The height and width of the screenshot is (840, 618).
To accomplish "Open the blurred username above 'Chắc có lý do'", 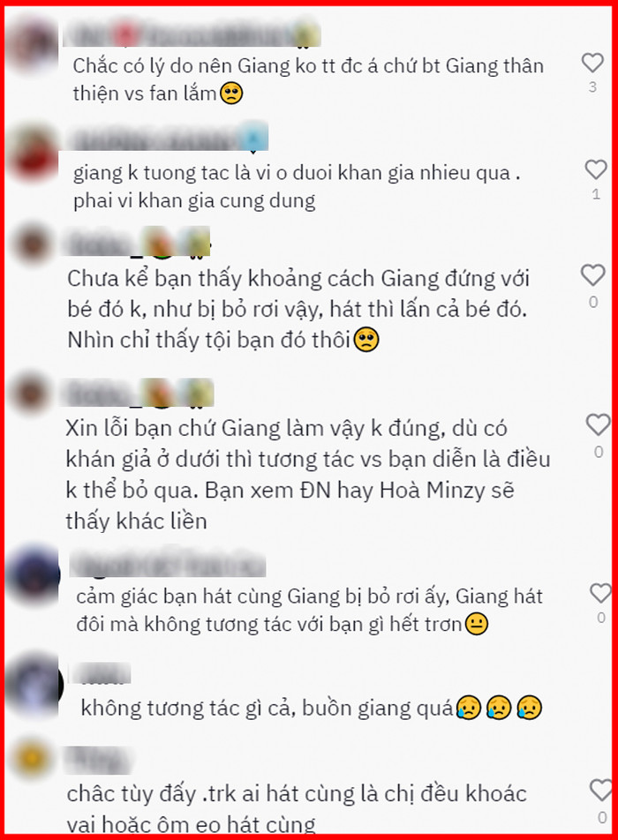I will (x=192, y=34).
